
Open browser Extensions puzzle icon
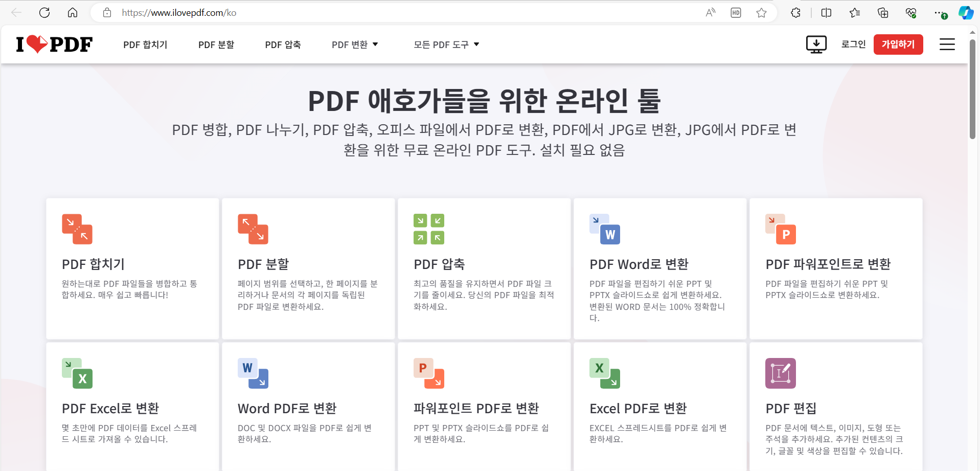tap(795, 13)
